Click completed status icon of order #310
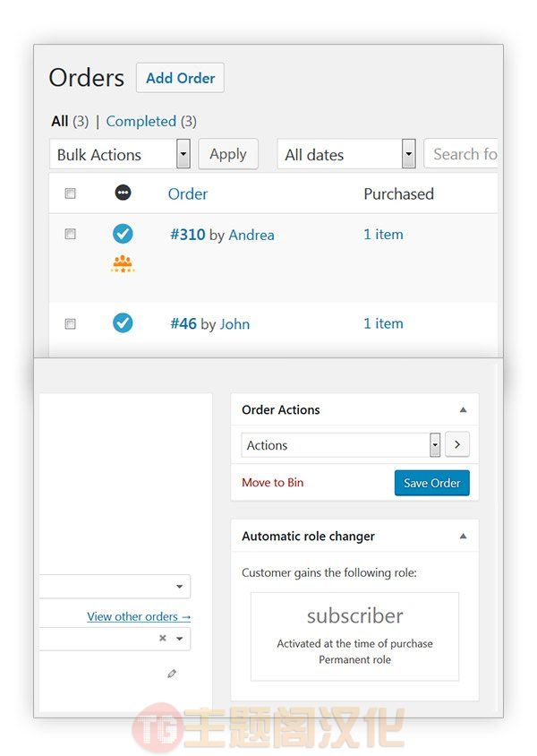 [123, 234]
